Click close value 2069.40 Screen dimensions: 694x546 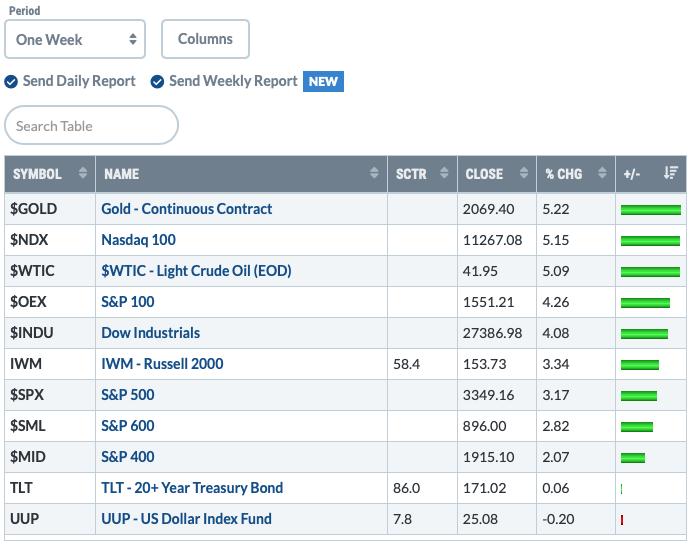(x=489, y=209)
